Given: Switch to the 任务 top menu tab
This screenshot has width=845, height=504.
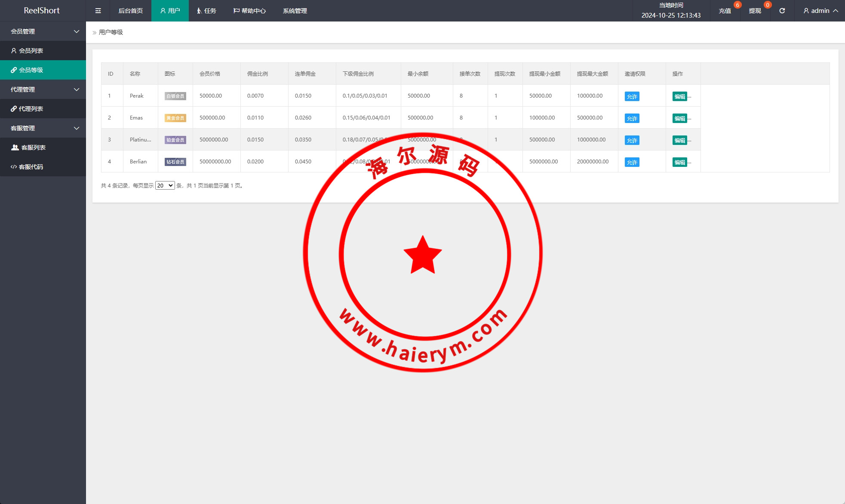Looking at the screenshot, I should [x=206, y=11].
